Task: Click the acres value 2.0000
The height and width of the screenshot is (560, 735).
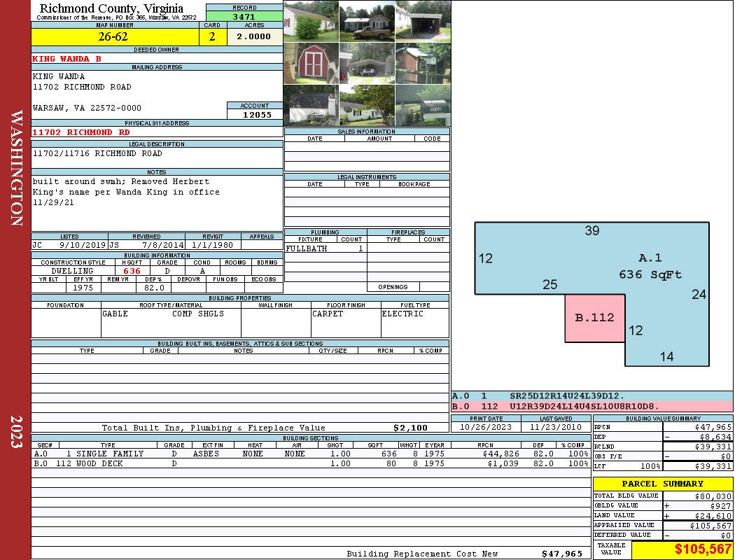Action: (x=253, y=36)
